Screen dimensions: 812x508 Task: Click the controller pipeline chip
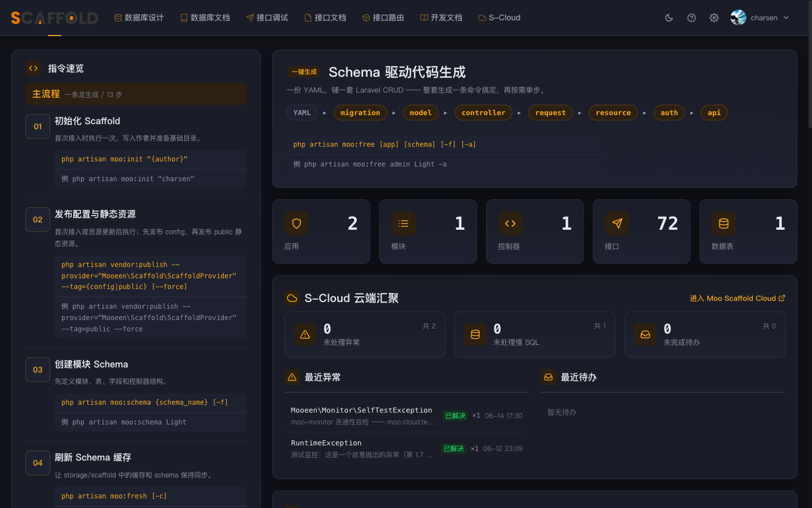point(483,113)
